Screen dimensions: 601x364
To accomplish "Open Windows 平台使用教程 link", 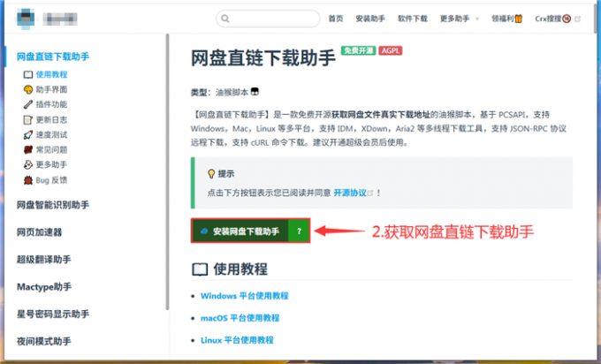I will (245, 296).
